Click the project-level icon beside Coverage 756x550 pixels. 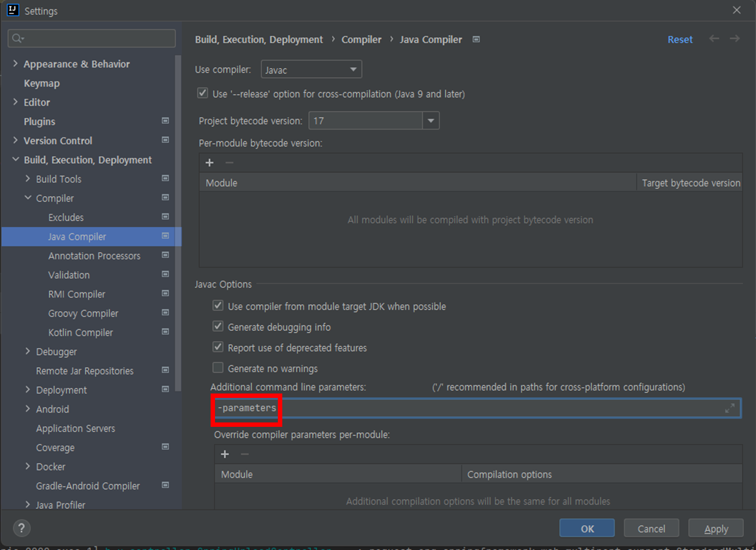click(165, 446)
